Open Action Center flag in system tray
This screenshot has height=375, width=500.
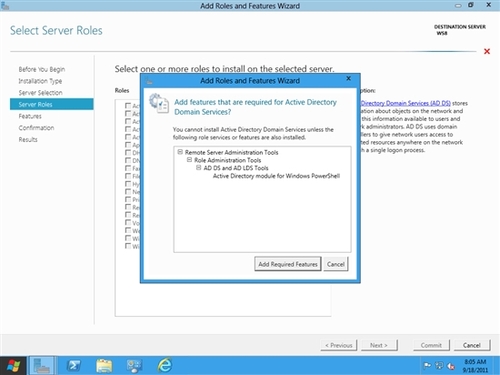(x=427, y=366)
